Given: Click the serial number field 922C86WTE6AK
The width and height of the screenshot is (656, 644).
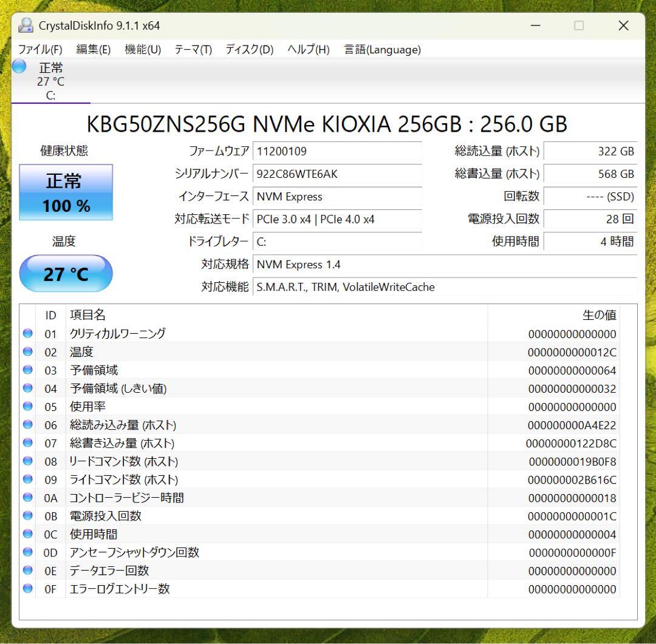Looking at the screenshot, I should pyautogui.click(x=337, y=174).
